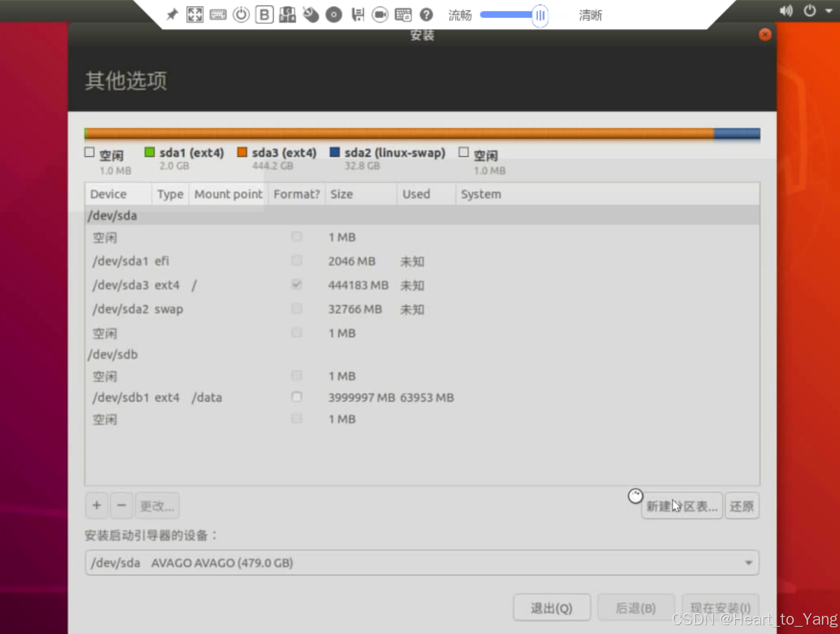Click the mouse icon in the toolbar
This screenshot has height=634, width=840.
click(x=311, y=15)
